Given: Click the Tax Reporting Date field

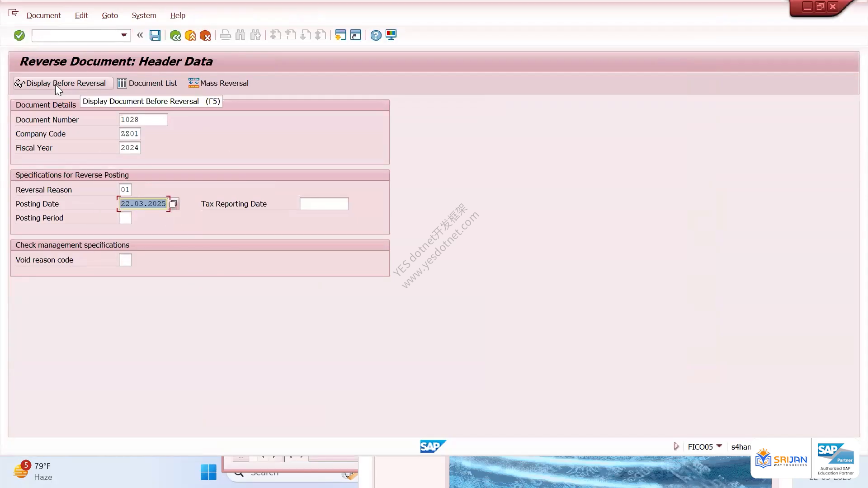Looking at the screenshot, I should (x=324, y=204).
